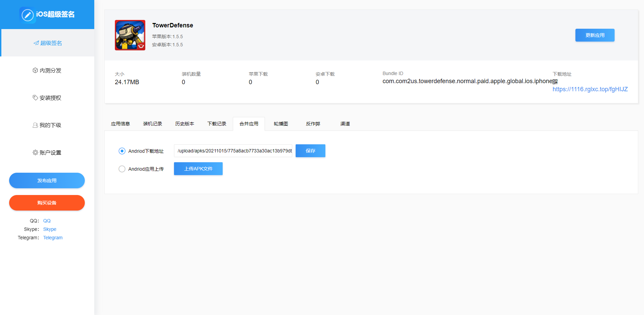Open 超级签名 in the sidebar
The height and width of the screenshot is (315, 644).
[x=48, y=43]
